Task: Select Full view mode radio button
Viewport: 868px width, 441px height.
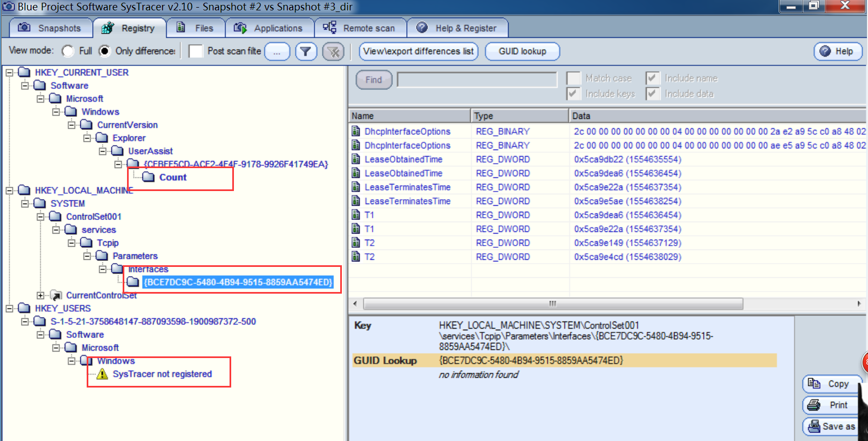Action: (x=68, y=51)
